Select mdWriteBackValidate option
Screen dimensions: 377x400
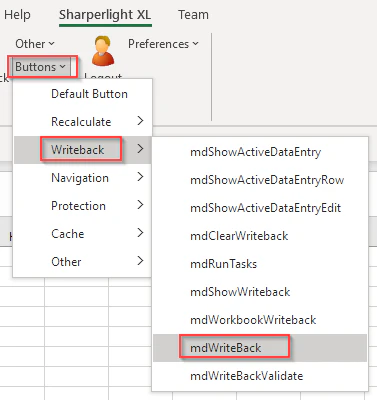[x=260, y=376]
